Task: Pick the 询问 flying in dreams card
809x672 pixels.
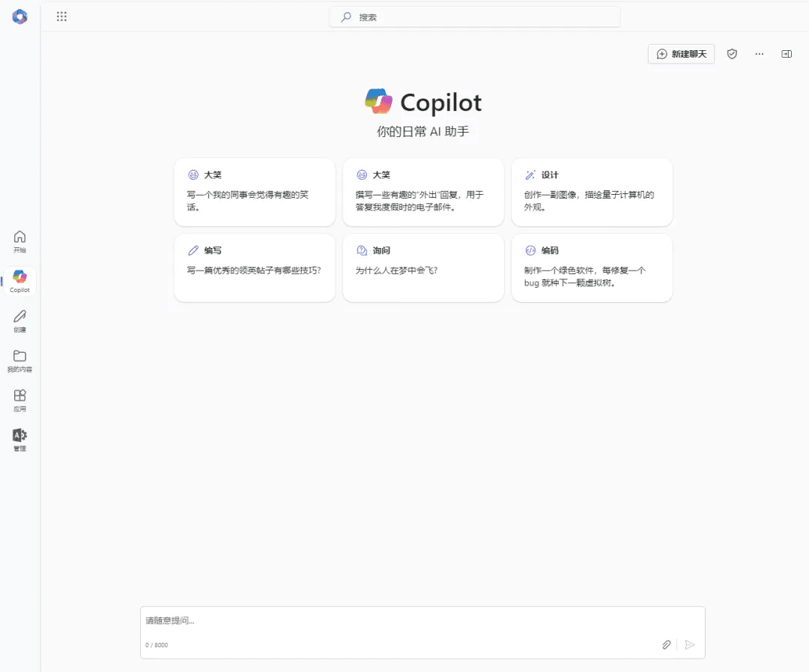Action: coord(423,267)
